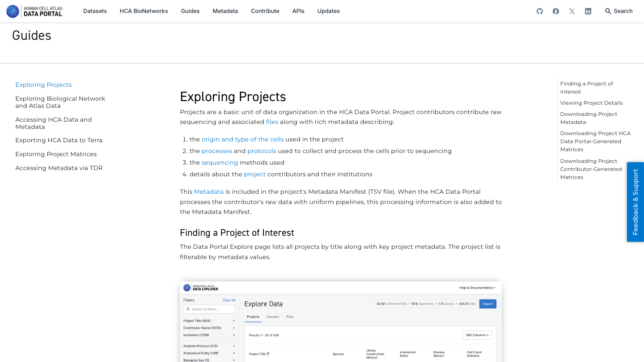This screenshot has width=644, height=362.
Task: Open the LinkedIn icon link
Action: (588, 11)
